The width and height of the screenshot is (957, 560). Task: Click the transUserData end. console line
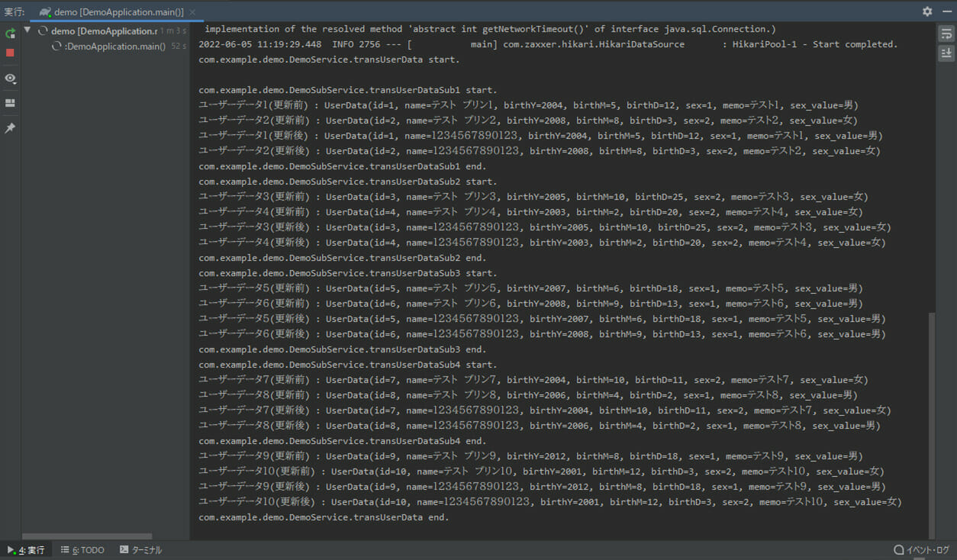[324, 517]
